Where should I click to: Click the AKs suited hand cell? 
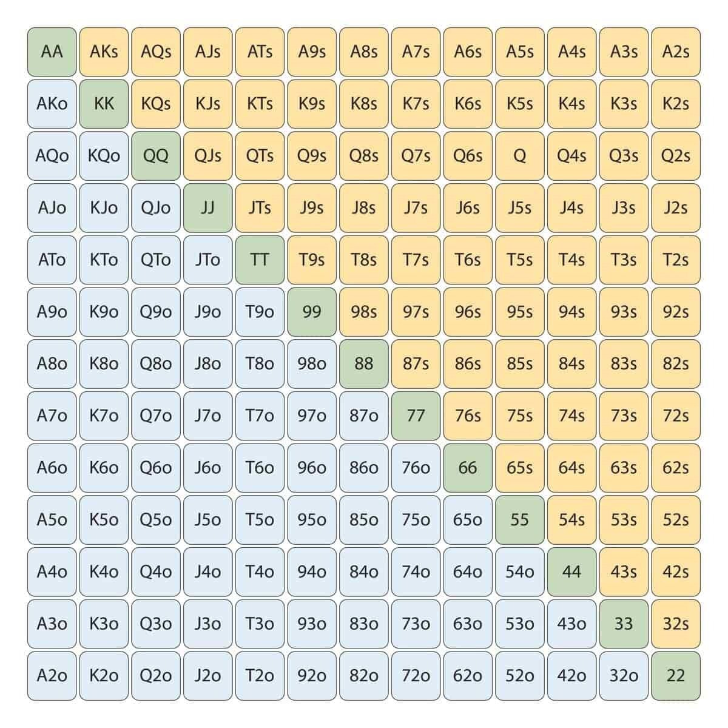pos(104,52)
